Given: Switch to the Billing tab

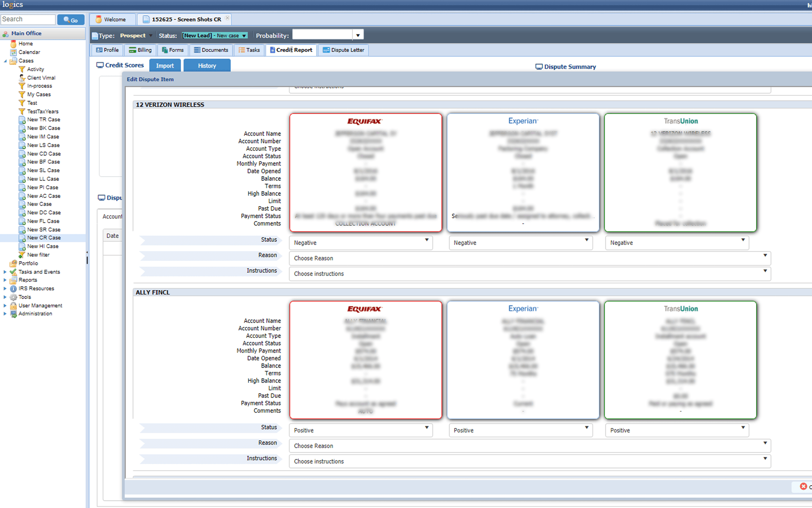Looking at the screenshot, I should [140, 50].
